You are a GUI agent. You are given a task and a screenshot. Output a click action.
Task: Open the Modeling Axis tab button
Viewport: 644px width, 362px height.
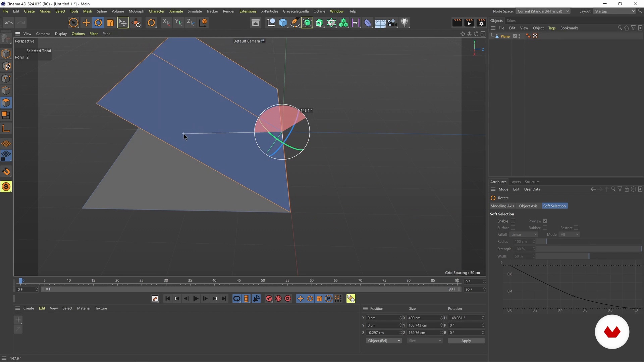coord(502,206)
